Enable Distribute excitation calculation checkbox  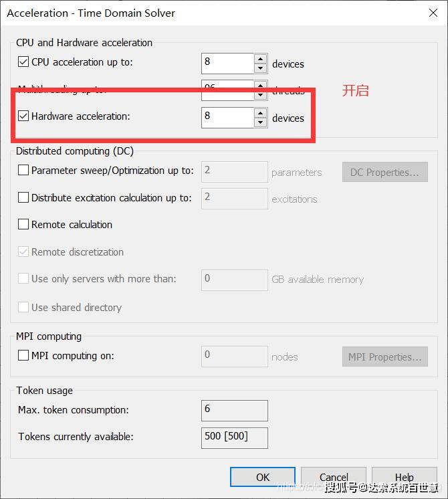pos(23,198)
